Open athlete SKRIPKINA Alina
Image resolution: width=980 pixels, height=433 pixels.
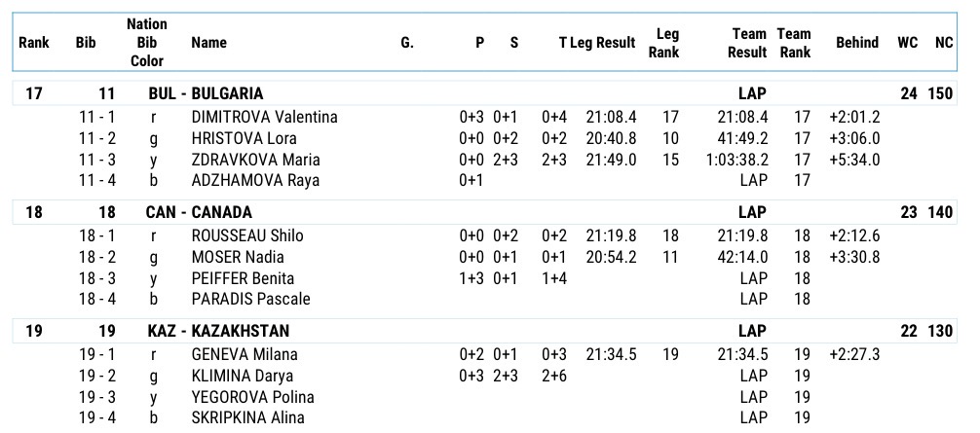(x=247, y=417)
